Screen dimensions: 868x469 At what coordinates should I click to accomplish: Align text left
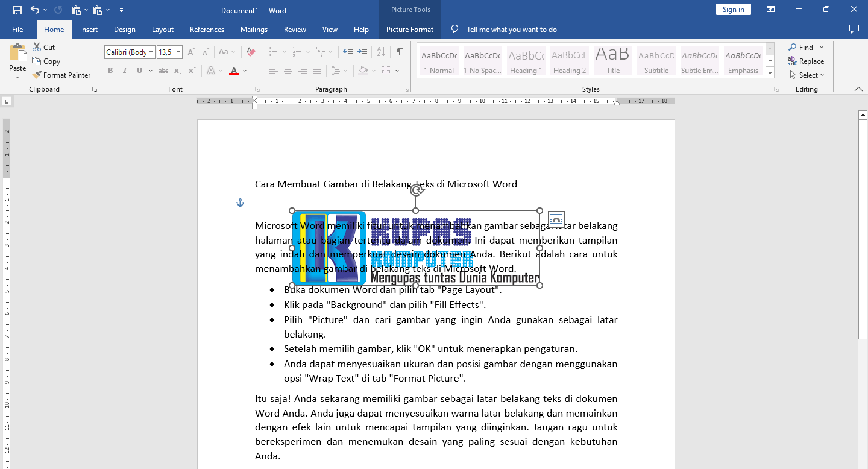(273, 71)
